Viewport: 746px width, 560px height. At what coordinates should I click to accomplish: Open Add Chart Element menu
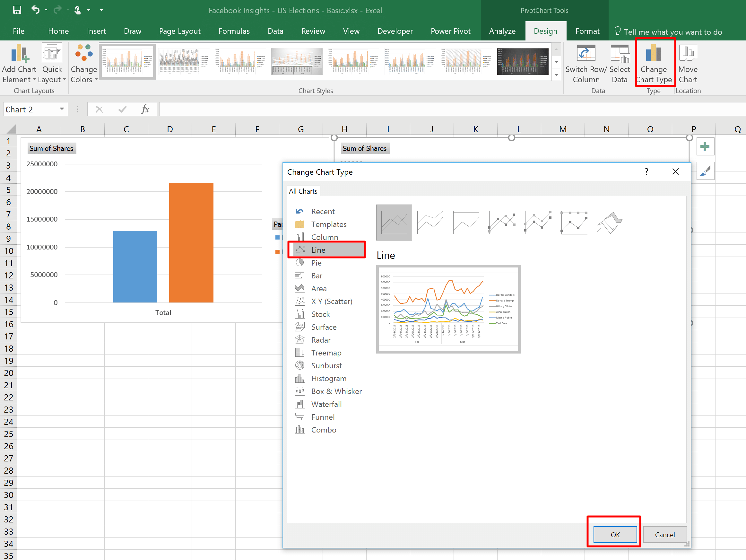(19, 64)
